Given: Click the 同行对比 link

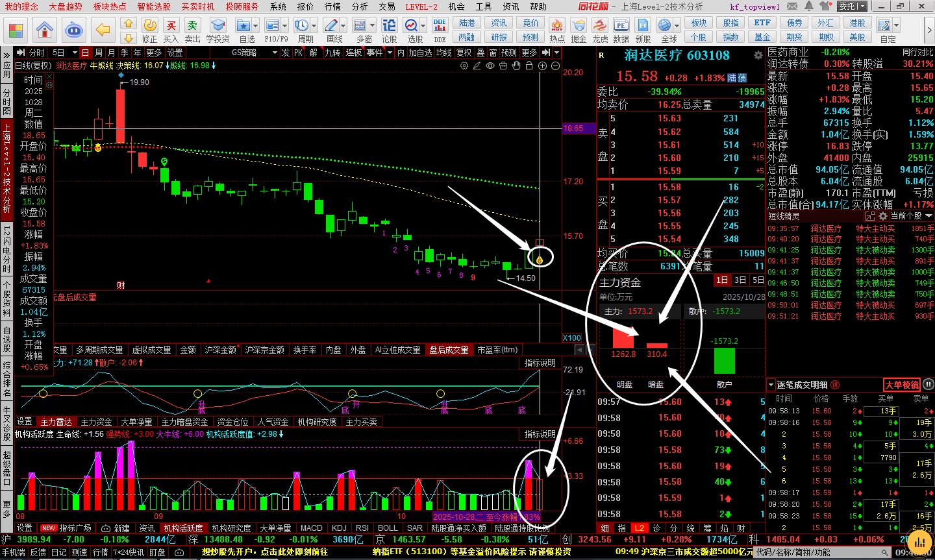Looking at the screenshot, I should (x=917, y=52).
